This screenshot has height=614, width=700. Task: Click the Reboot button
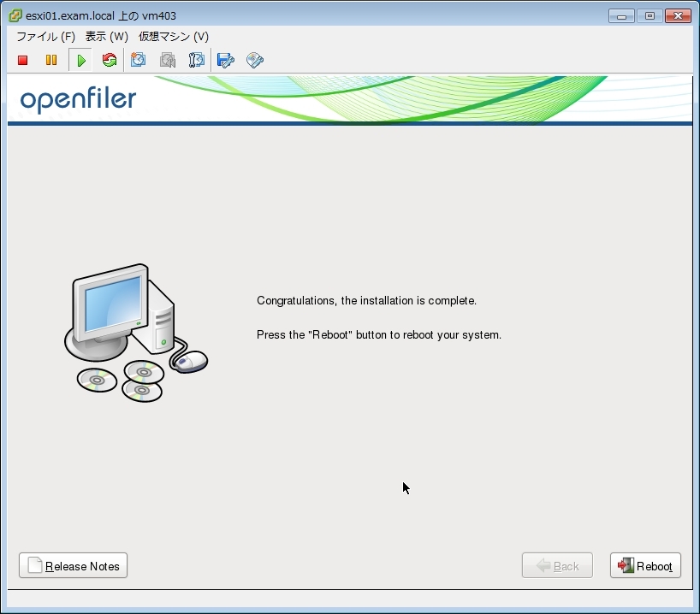[645, 565]
